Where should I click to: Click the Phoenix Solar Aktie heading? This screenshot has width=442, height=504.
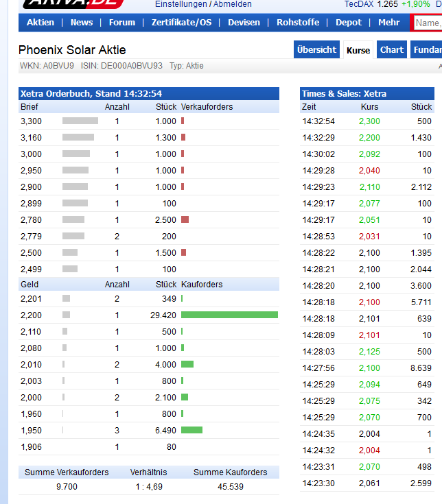(x=72, y=50)
